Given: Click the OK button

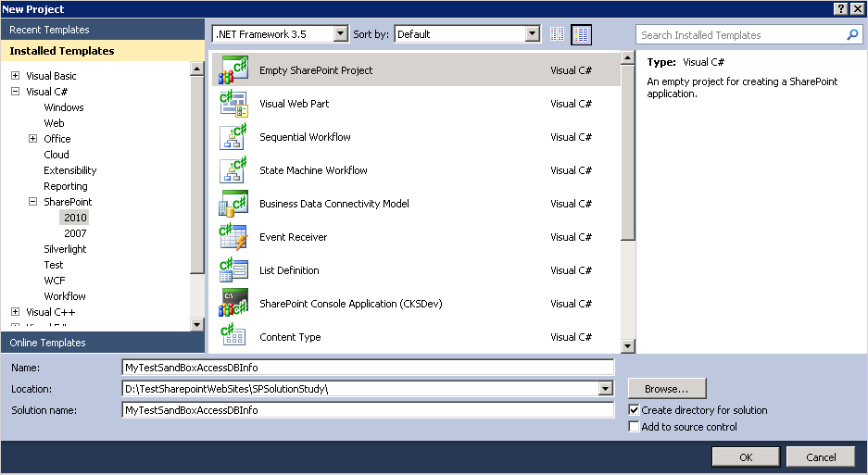Looking at the screenshot, I should (x=746, y=457).
